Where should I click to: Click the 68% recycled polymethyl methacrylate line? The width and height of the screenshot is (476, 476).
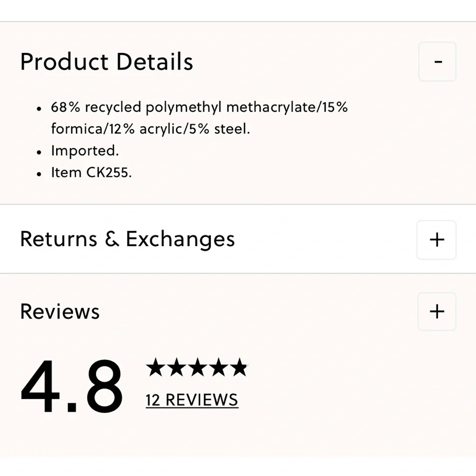pos(199,108)
